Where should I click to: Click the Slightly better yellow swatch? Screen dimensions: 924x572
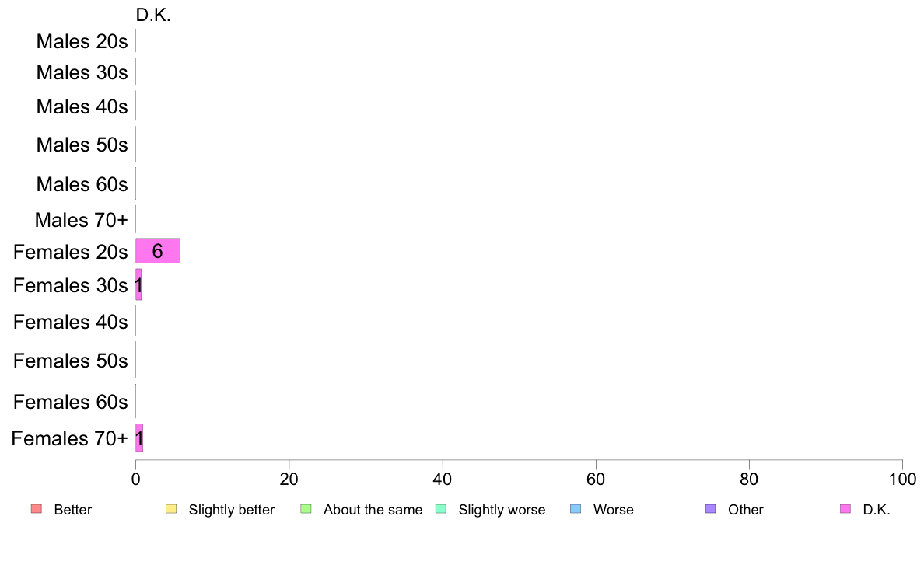(x=171, y=509)
